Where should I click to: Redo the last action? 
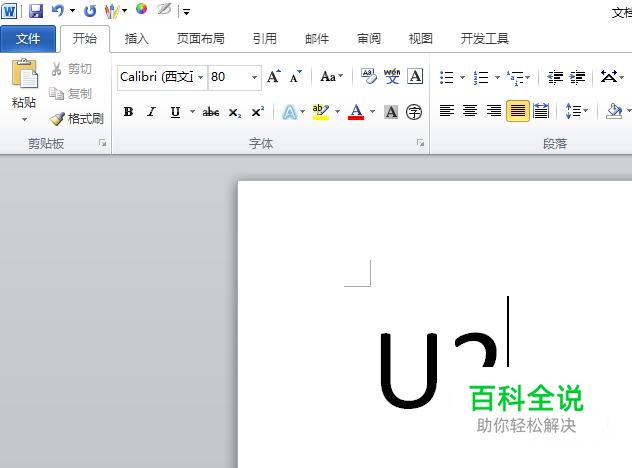point(90,11)
